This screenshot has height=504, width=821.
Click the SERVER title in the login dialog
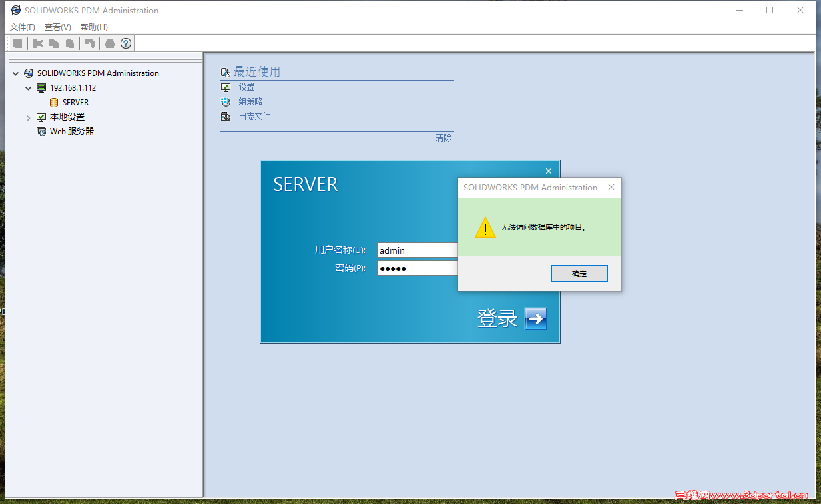[x=306, y=184]
